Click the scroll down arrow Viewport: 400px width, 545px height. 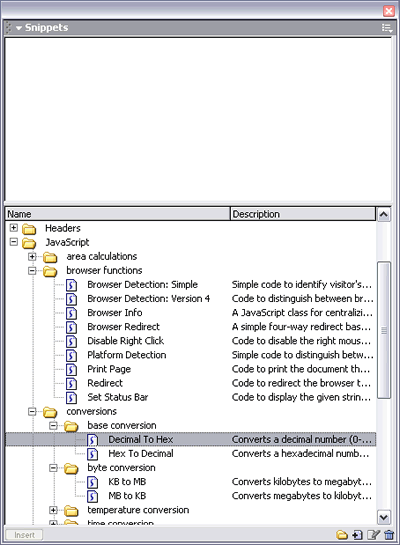tap(384, 517)
